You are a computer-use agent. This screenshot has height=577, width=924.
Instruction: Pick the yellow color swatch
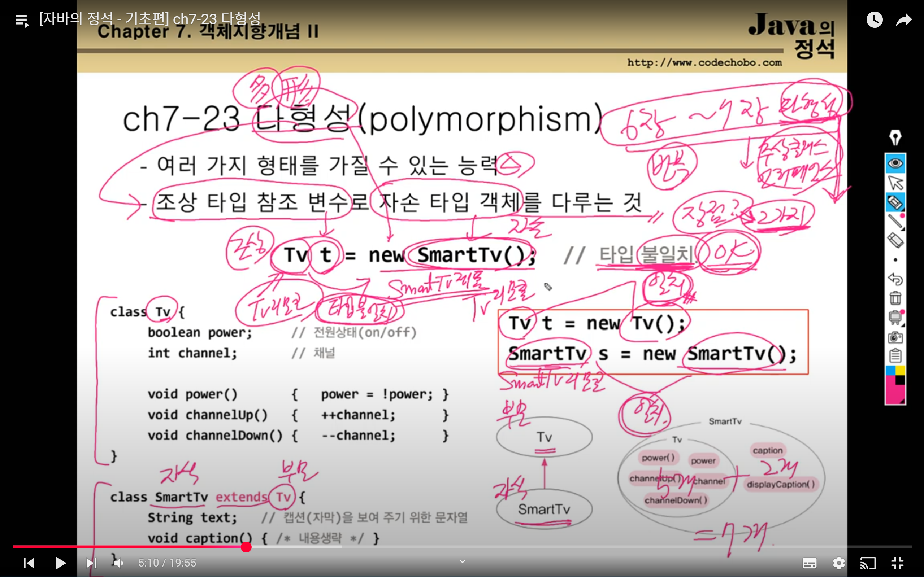click(x=900, y=370)
